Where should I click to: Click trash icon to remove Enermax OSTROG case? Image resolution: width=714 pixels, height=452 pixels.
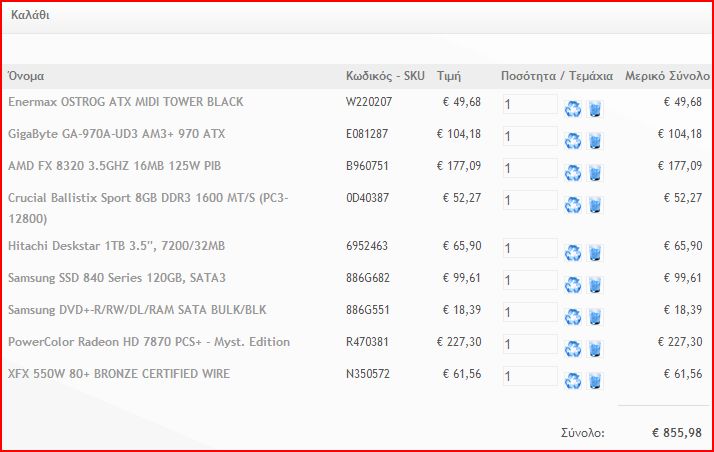[595, 109]
